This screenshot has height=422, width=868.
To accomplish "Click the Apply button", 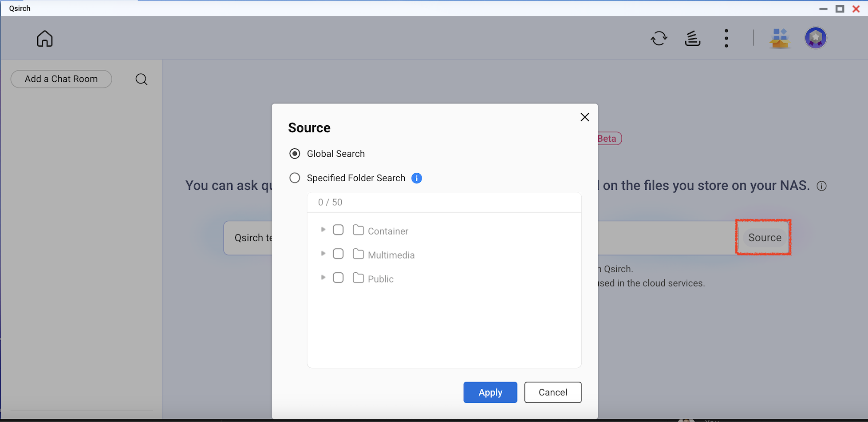I will pos(490,392).
